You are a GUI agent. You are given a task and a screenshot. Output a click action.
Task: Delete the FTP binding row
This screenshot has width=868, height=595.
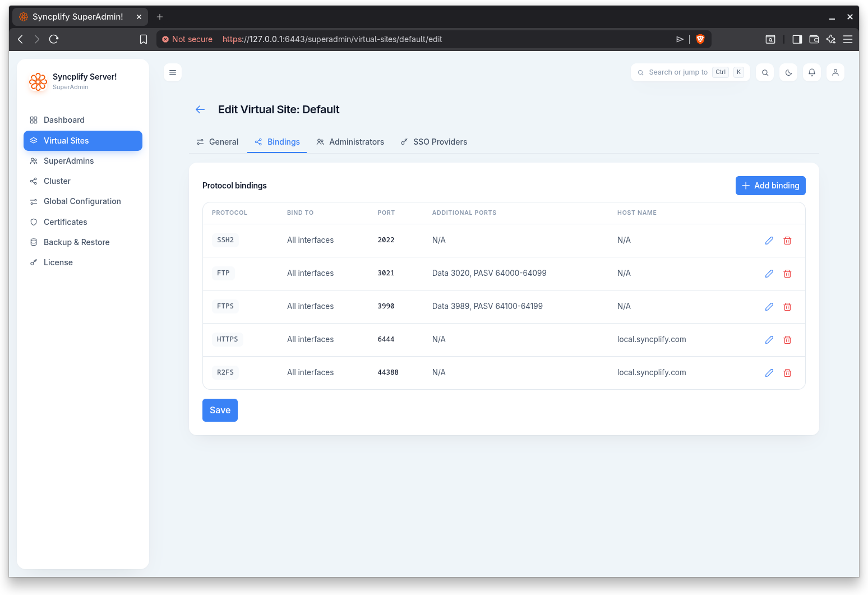click(787, 274)
